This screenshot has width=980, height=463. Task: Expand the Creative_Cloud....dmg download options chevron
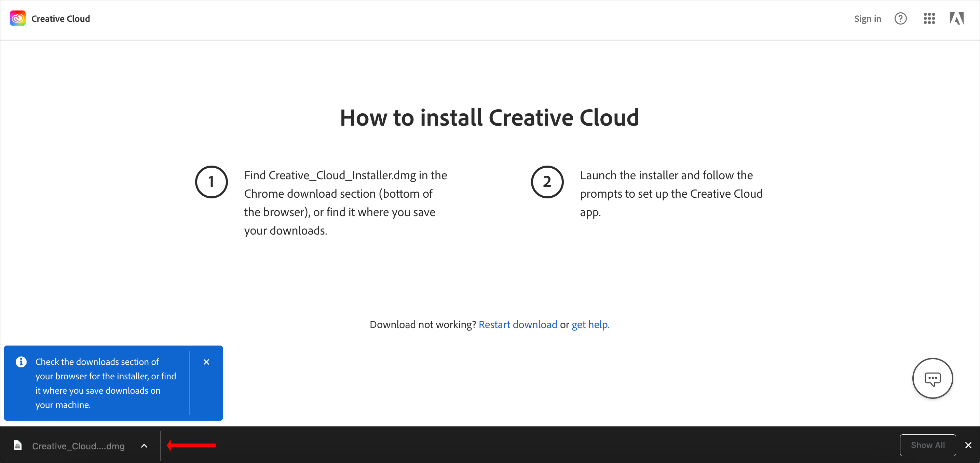(144, 446)
